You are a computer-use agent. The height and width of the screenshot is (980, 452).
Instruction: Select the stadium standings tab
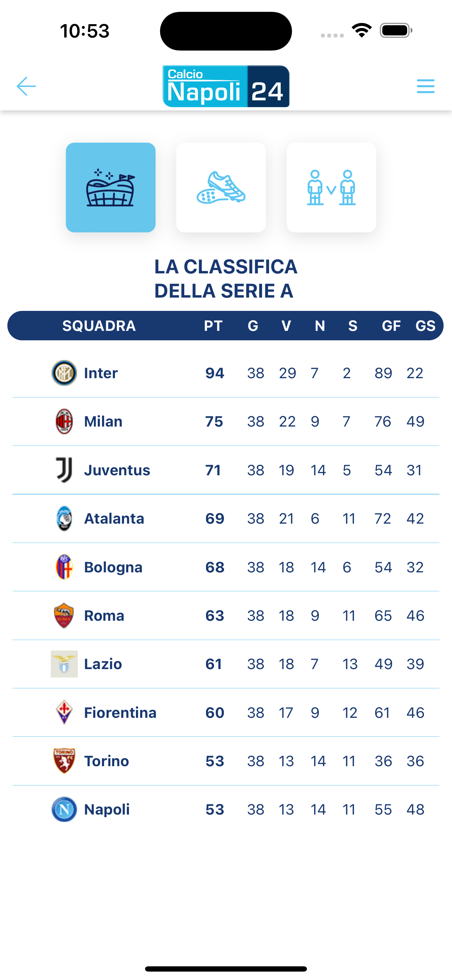pyautogui.click(x=111, y=188)
